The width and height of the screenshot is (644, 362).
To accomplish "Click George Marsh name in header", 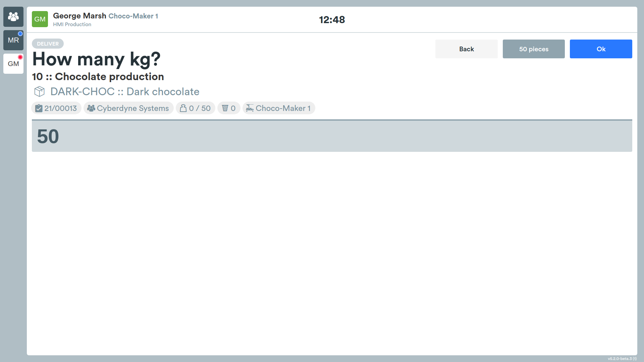I will coord(79,16).
